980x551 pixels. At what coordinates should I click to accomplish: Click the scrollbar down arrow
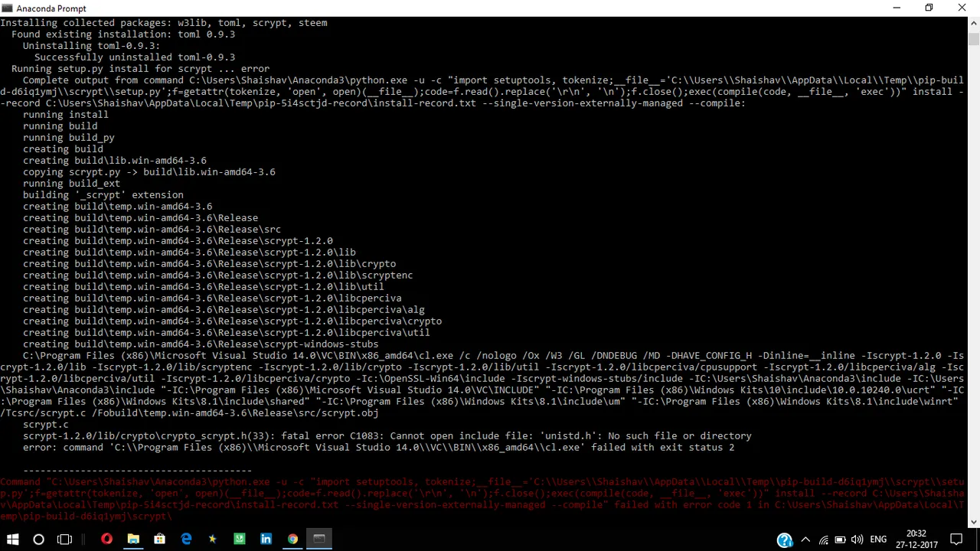click(974, 522)
